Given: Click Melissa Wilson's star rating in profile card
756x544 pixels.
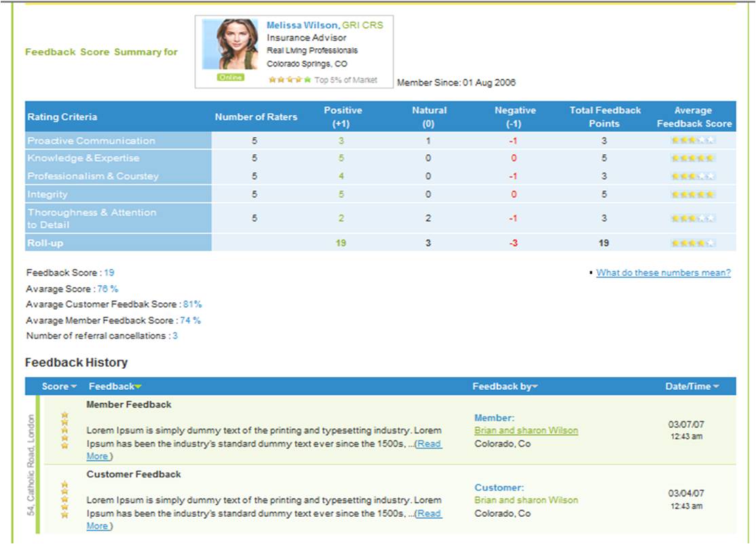Looking at the screenshot, I should (x=290, y=79).
